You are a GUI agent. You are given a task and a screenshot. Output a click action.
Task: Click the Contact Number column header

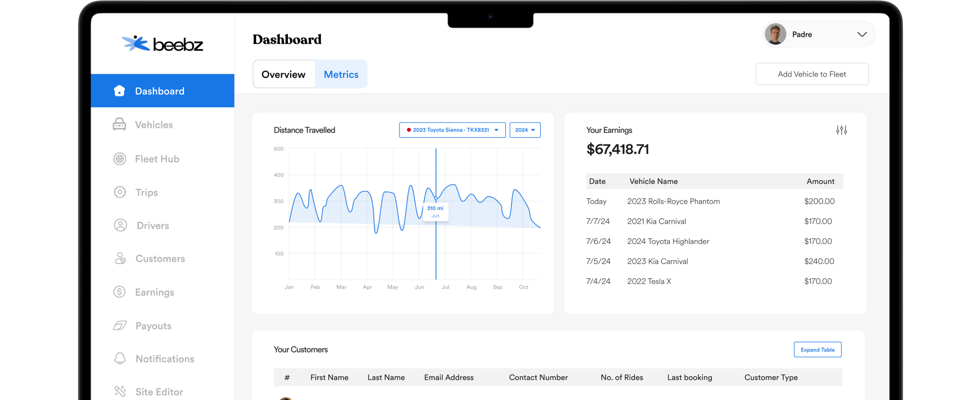(538, 377)
